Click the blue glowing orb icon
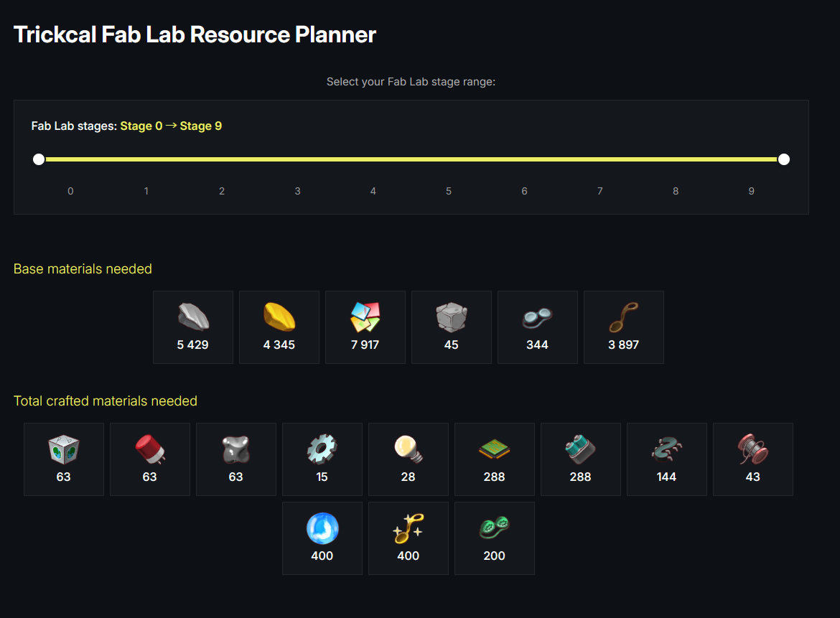 (322, 528)
